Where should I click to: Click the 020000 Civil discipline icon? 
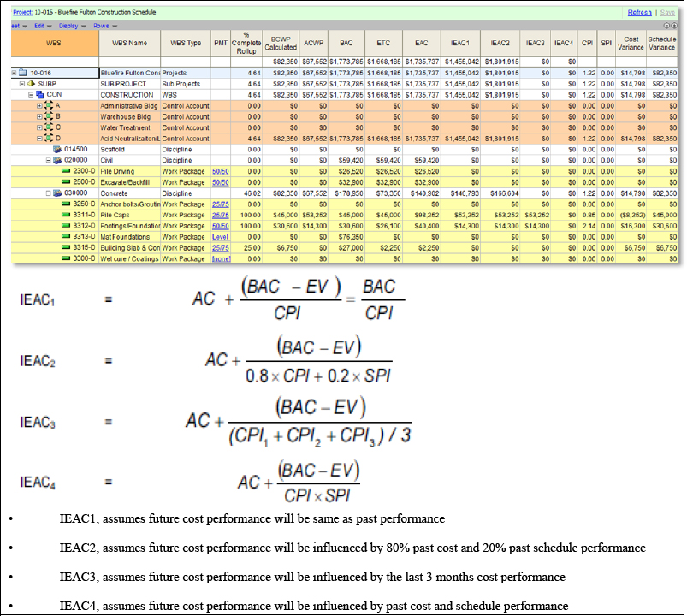57,160
